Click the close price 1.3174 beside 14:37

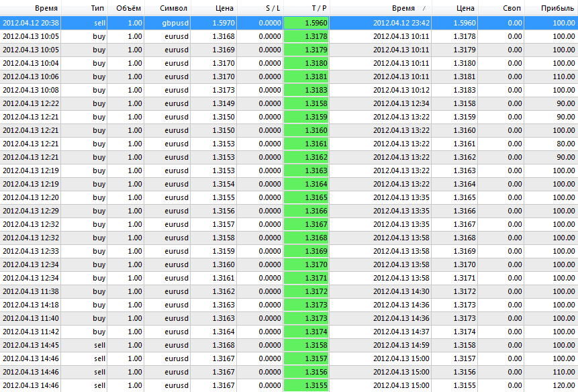465,332
